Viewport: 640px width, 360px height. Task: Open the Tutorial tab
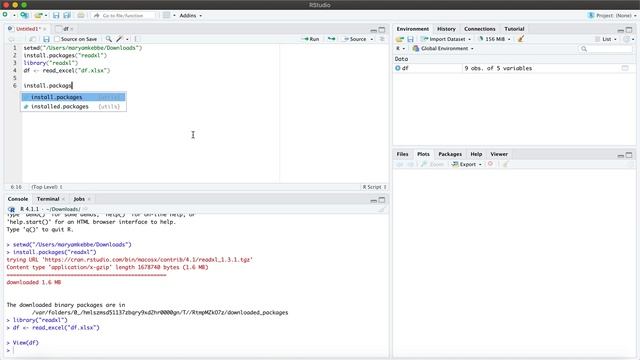tap(514, 29)
